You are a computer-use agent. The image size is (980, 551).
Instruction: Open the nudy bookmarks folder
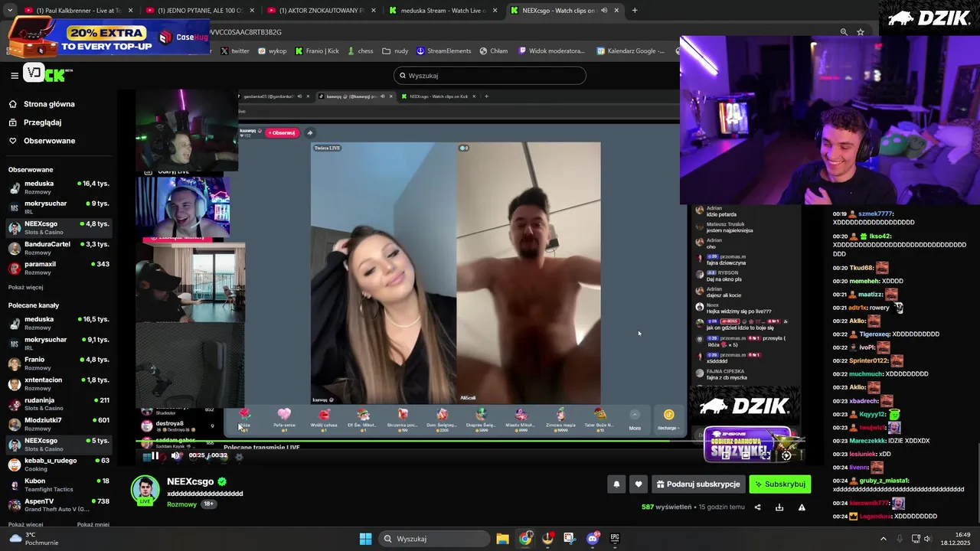click(x=396, y=51)
